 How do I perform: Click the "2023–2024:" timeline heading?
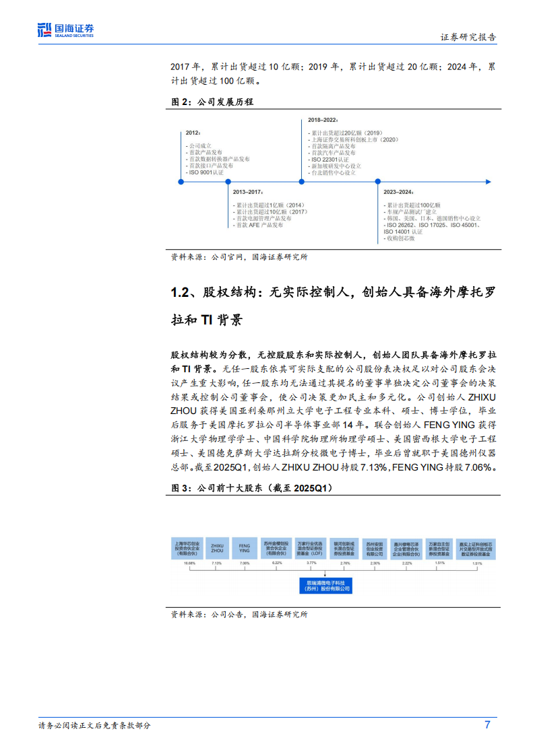398,192
